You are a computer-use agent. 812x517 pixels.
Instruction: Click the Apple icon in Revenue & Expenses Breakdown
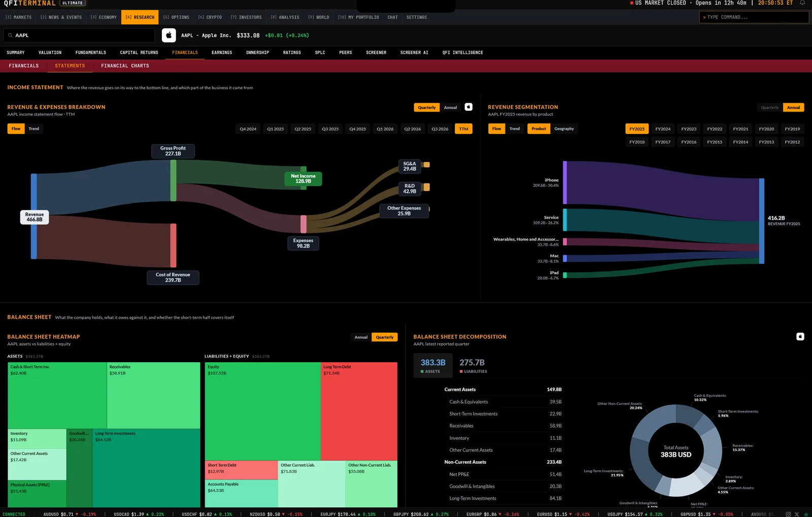(468, 107)
